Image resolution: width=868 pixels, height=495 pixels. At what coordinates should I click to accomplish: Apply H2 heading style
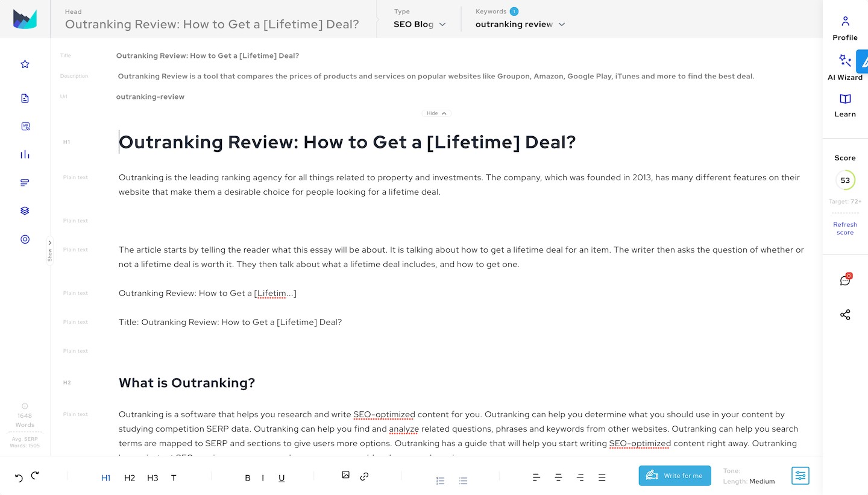(130, 478)
